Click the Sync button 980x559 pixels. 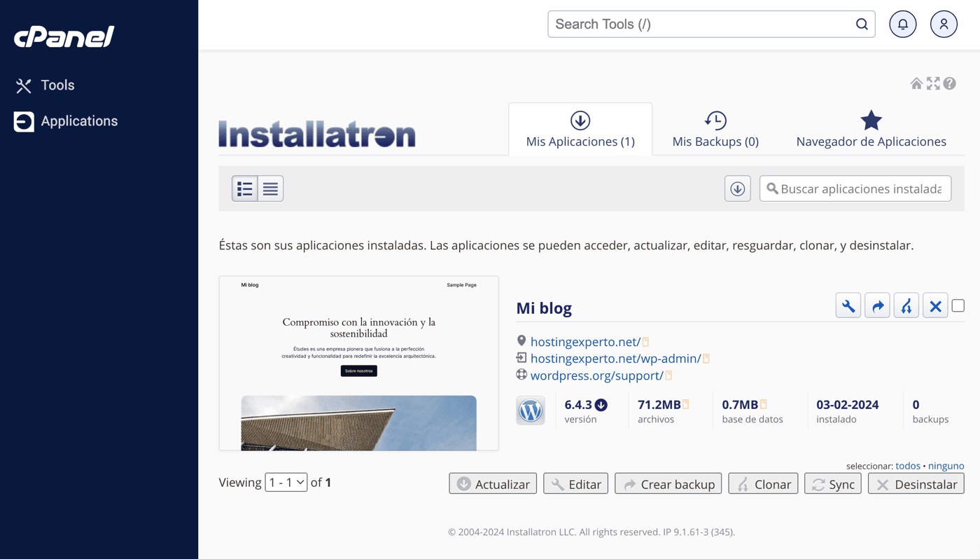tap(833, 484)
